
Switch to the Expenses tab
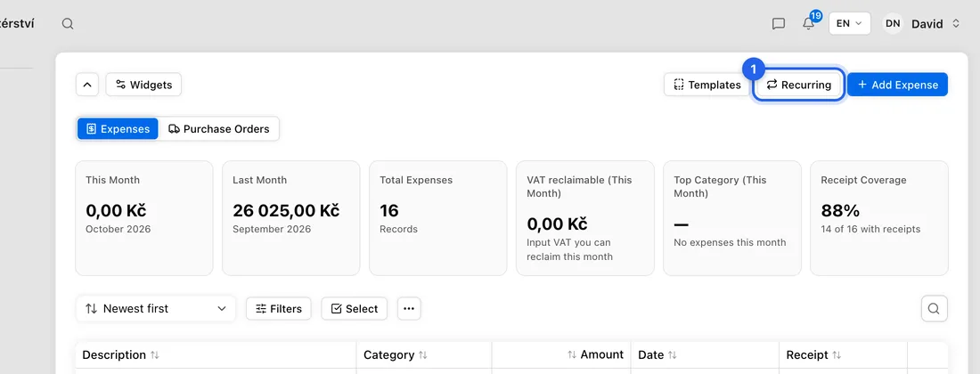click(x=118, y=129)
